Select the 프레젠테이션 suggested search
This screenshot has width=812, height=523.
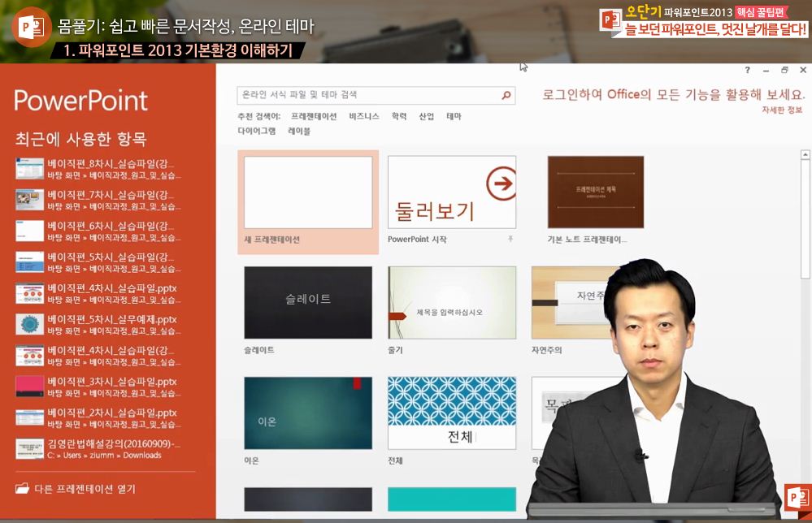[314, 116]
